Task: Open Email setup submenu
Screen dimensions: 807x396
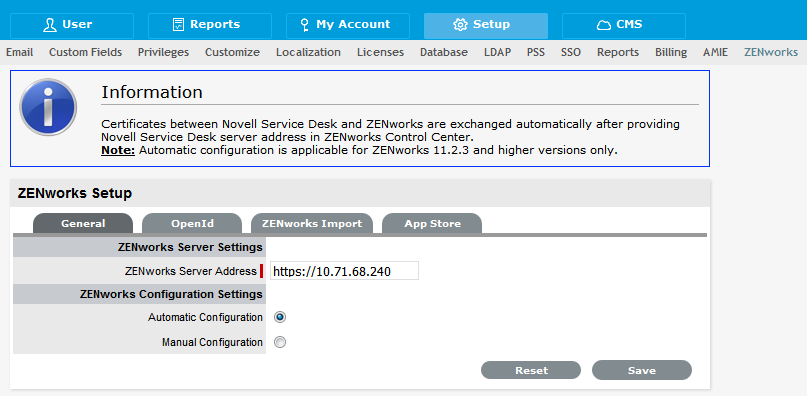Action: click(20, 53)
